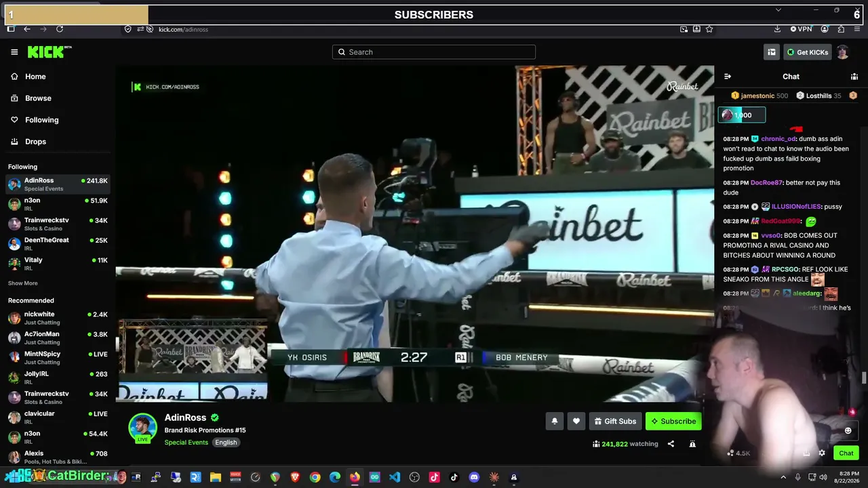Send message with the Chat button
This screenshot has height=488, width=868.
[846, 453]
